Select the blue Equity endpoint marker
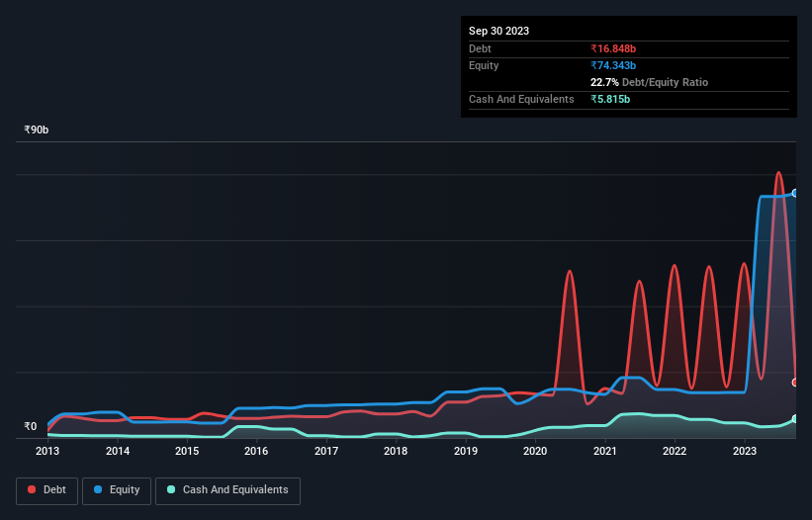The image size is (812, 520). (x=795, y=193)
